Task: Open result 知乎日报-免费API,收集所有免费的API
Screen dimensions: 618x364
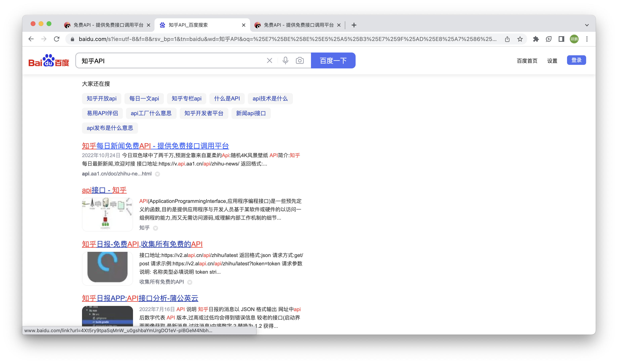Action: [142, 244]
